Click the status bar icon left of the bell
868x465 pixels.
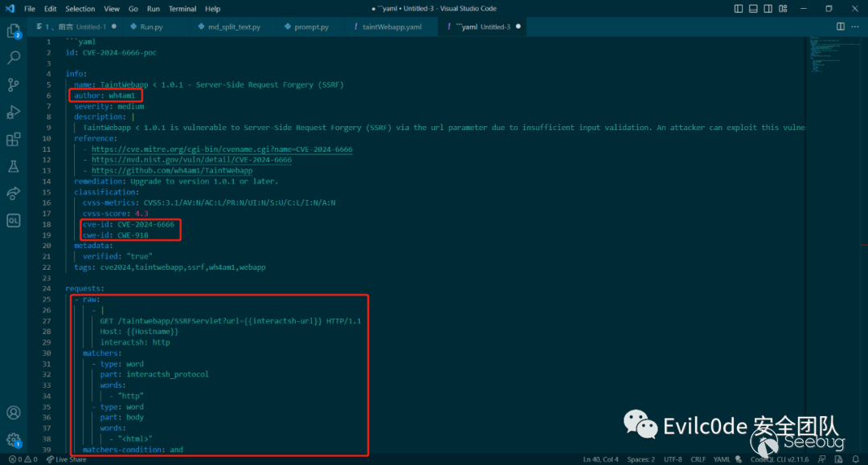tap(838, 459)
